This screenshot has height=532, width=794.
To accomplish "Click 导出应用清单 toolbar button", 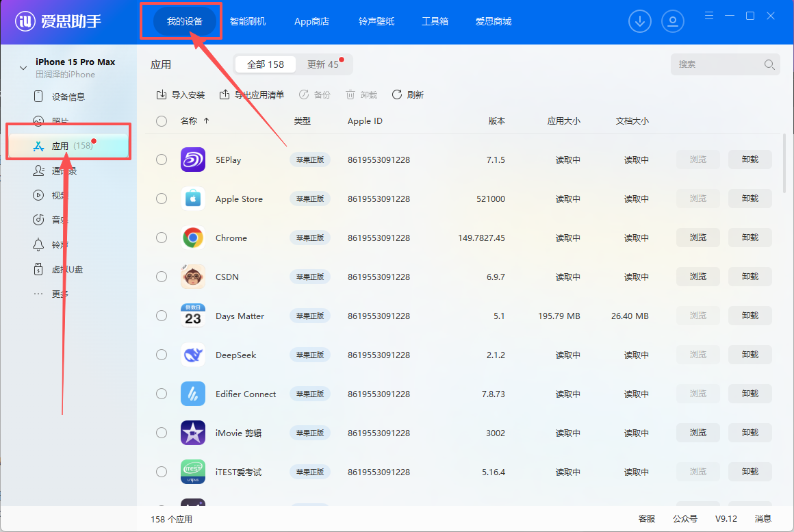I will [251, 94].
